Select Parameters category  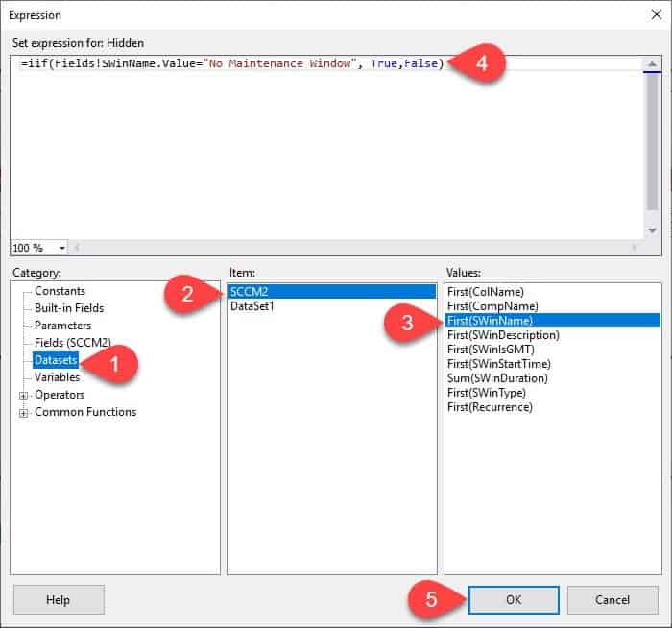point(62,326)
